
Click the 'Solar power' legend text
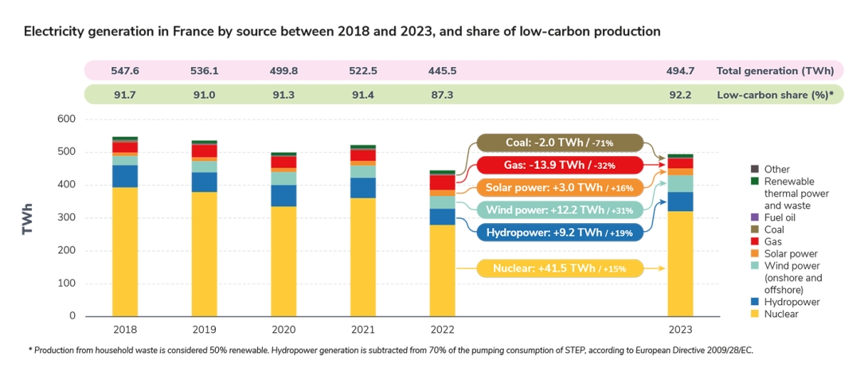[791, 254]
